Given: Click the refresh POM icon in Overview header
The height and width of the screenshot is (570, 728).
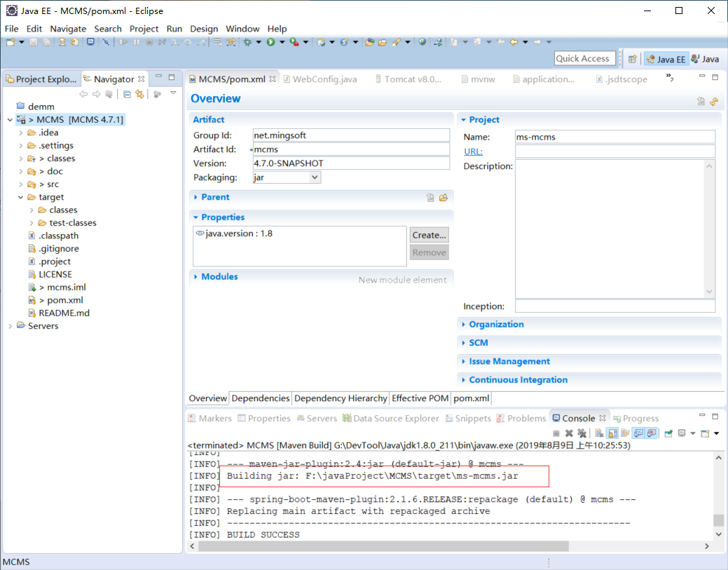Looking at the screenshot, I should (714, 101).
